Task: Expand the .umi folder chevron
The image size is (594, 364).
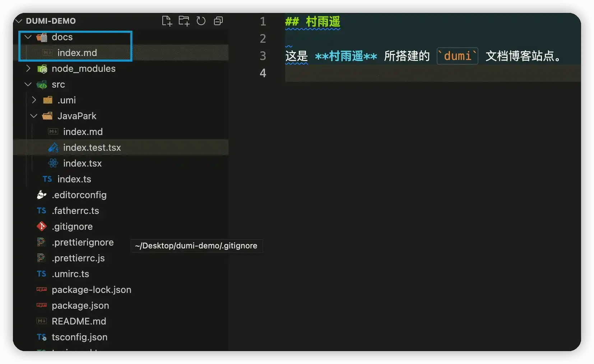Action: pyautogui.click(x=34, y=100)
